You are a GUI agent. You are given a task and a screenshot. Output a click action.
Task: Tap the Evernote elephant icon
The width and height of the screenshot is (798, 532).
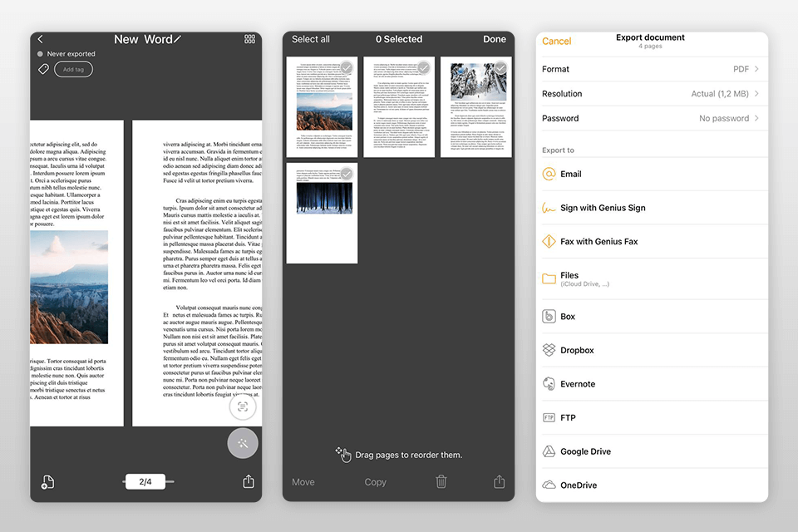click(x=549, y=383)
